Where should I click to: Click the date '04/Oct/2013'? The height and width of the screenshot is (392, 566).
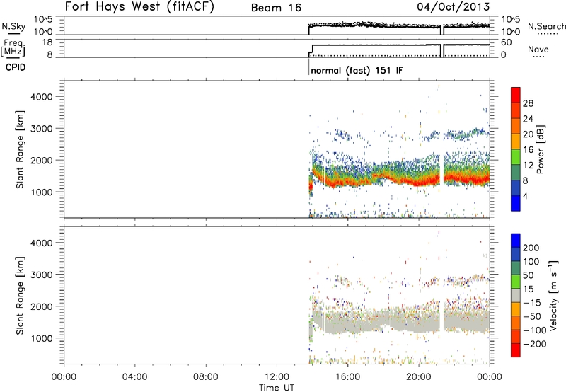click(x=454, y=7)
